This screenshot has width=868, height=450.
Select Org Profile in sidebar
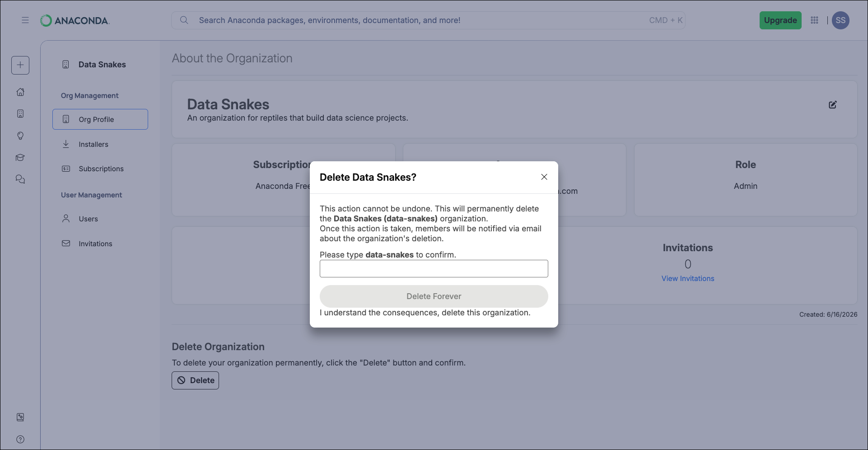[x=100, y=119]
